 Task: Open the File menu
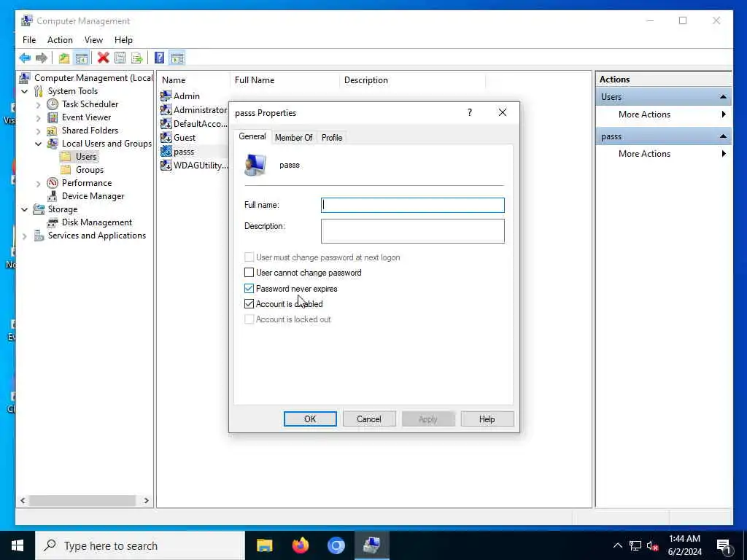tap(29, 40)
